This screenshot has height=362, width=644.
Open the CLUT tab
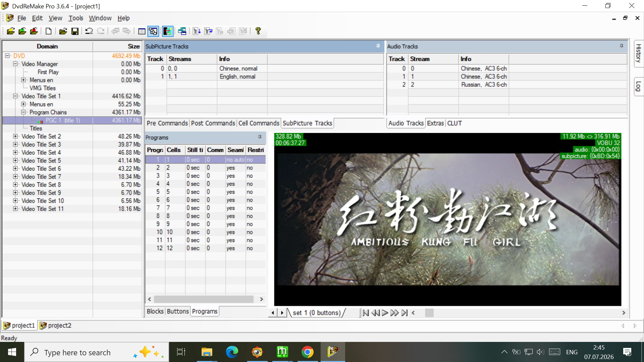pyautogui.click(x=454, y=123)
